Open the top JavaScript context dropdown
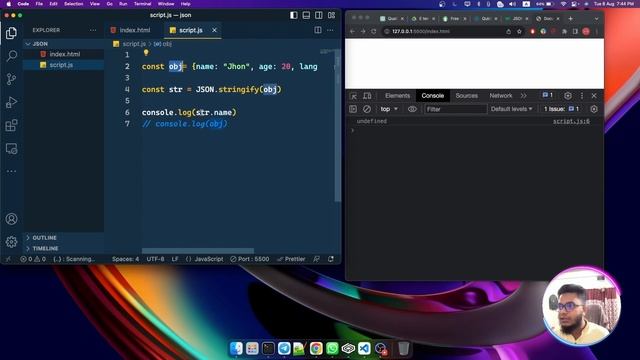This screenshot has width=640, height=360. 389,109
